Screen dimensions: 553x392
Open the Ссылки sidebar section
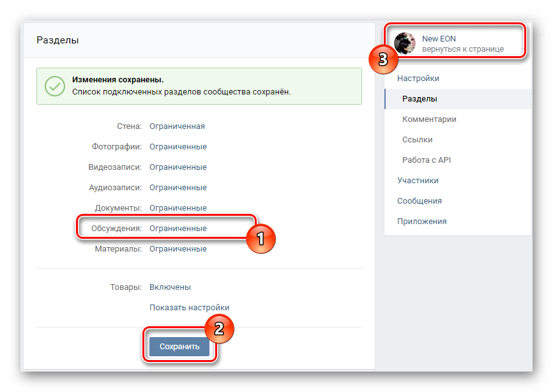[415, 139]
